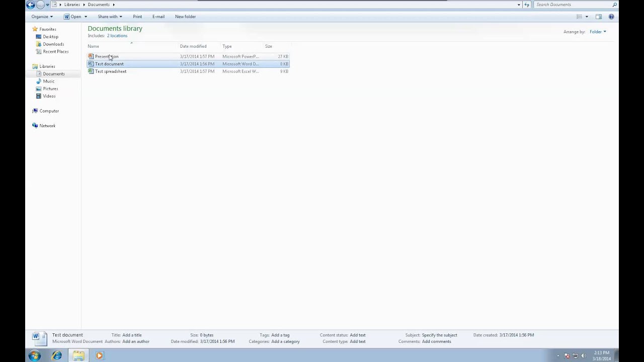Viewport: 644px width, 362px height.
Task: Select the Test spreadsheet Excel file icon
Action: point(91,71)
